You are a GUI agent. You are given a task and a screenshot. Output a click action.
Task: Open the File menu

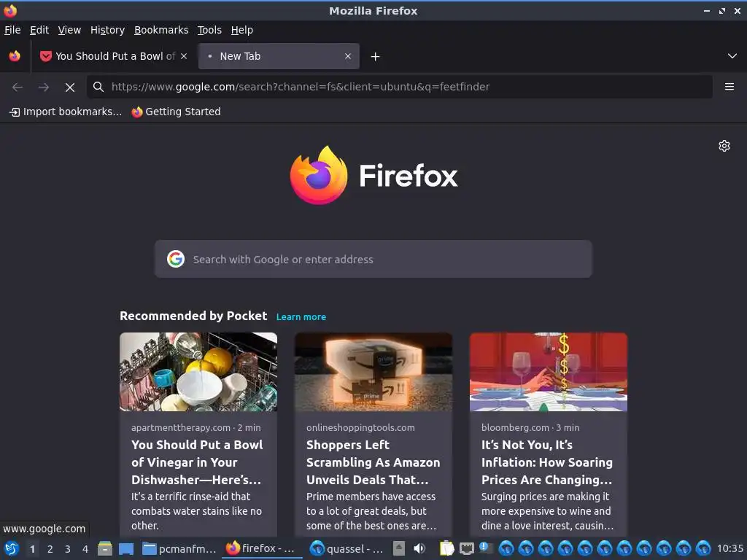[x=12, y=30]
